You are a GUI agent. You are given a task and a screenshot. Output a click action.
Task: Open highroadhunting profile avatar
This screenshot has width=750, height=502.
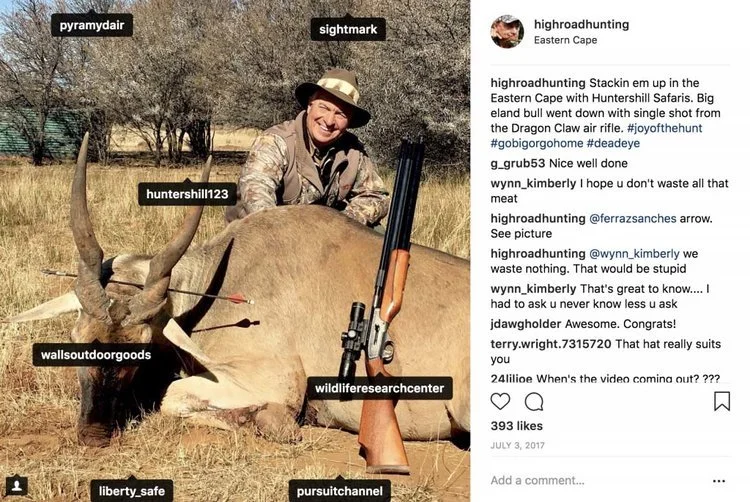click(507, 32)
